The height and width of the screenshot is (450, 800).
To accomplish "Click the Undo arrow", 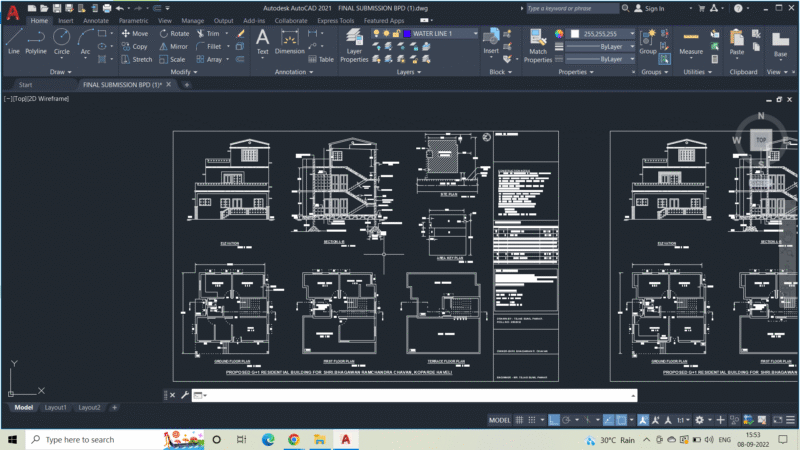I will tap(119, 8).
